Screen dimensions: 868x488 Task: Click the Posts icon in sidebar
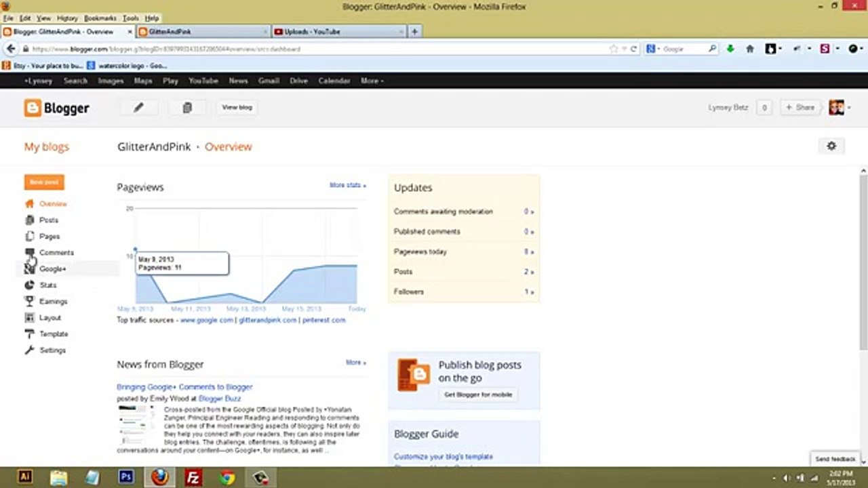click(29, 220)
